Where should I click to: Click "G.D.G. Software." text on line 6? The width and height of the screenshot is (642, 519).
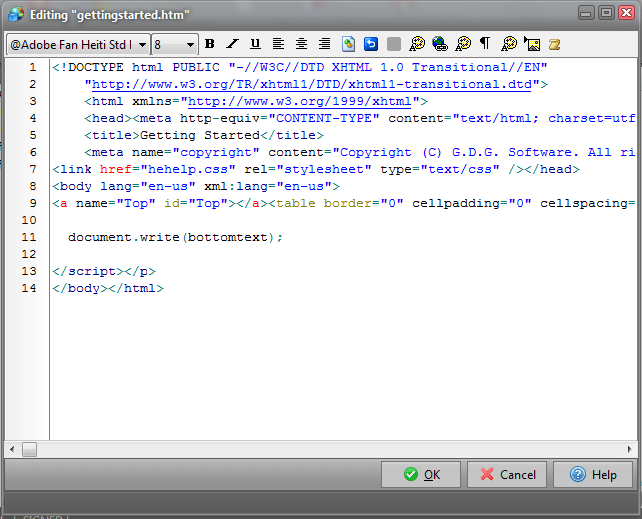point(515,152)
